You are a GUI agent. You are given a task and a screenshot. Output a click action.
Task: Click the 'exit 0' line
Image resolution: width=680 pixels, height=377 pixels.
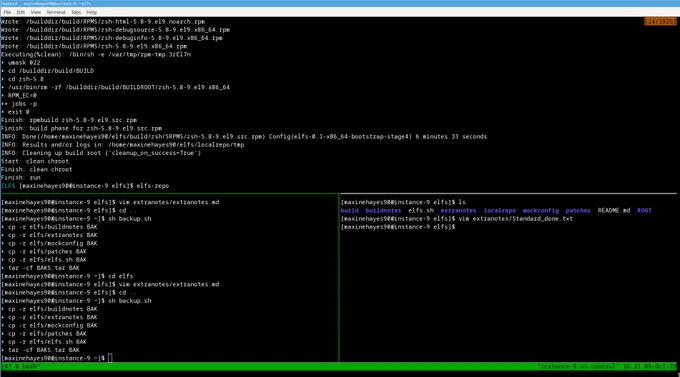[x=16, y=112]
